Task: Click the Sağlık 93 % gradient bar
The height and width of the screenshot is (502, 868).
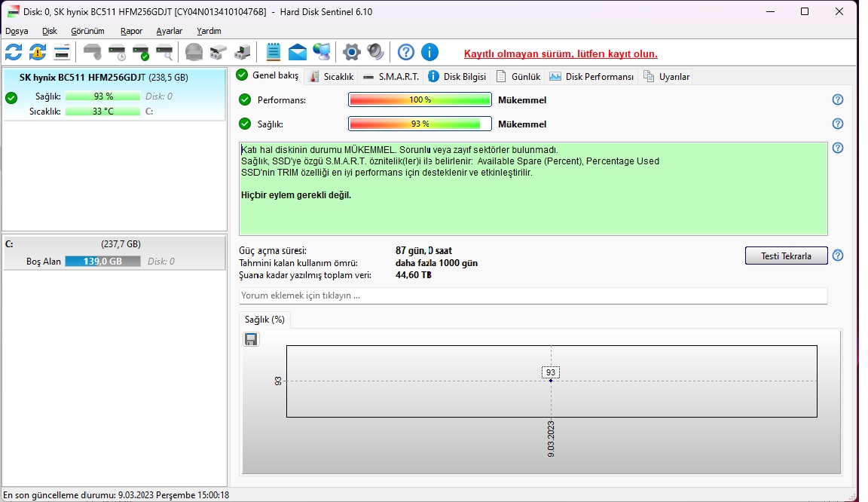Action: click(x=420, y=124)
